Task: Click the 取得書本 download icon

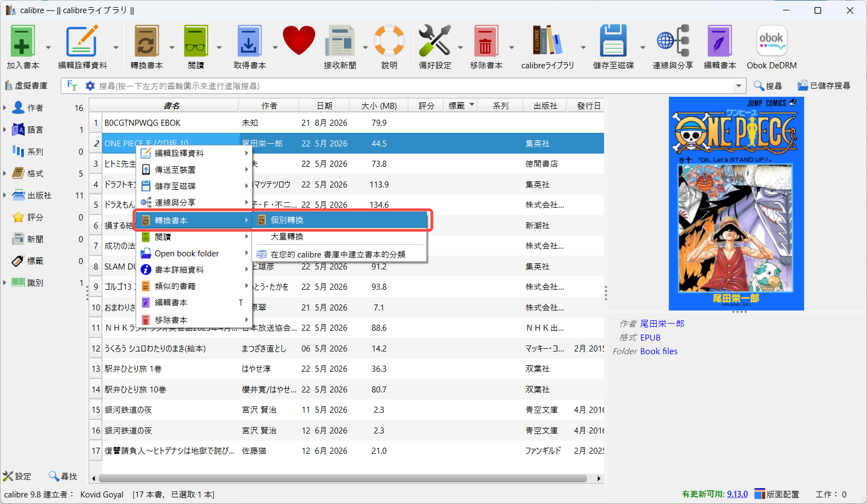Action: pyautogui.click(x=249, y=42)
